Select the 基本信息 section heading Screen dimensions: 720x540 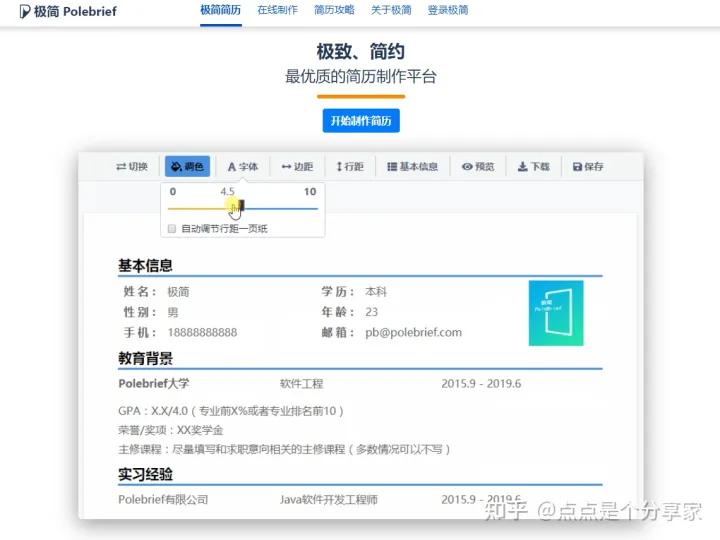pos(145,265)
